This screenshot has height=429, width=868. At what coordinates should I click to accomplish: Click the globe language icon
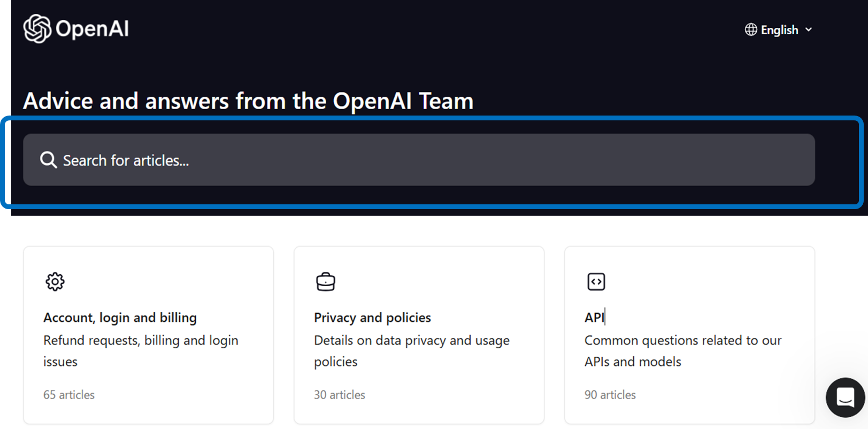coord(751,30)
